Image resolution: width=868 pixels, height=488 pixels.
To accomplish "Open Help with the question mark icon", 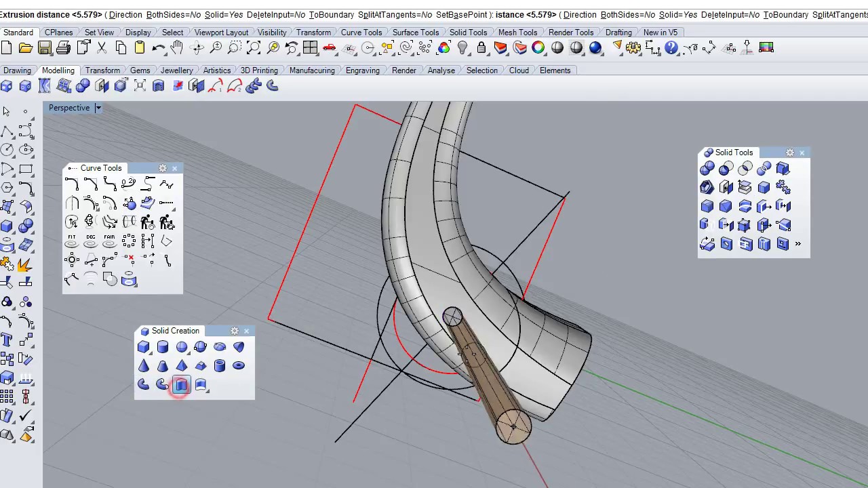I will click(671, 47).
